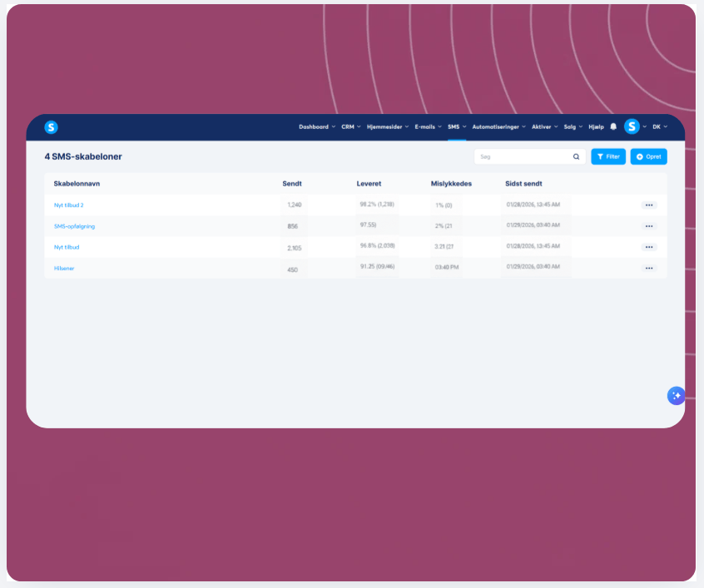Open the notifications bell
Image resolution: width=704 pixels, height=588 pixels.
(x=613, y=127)
